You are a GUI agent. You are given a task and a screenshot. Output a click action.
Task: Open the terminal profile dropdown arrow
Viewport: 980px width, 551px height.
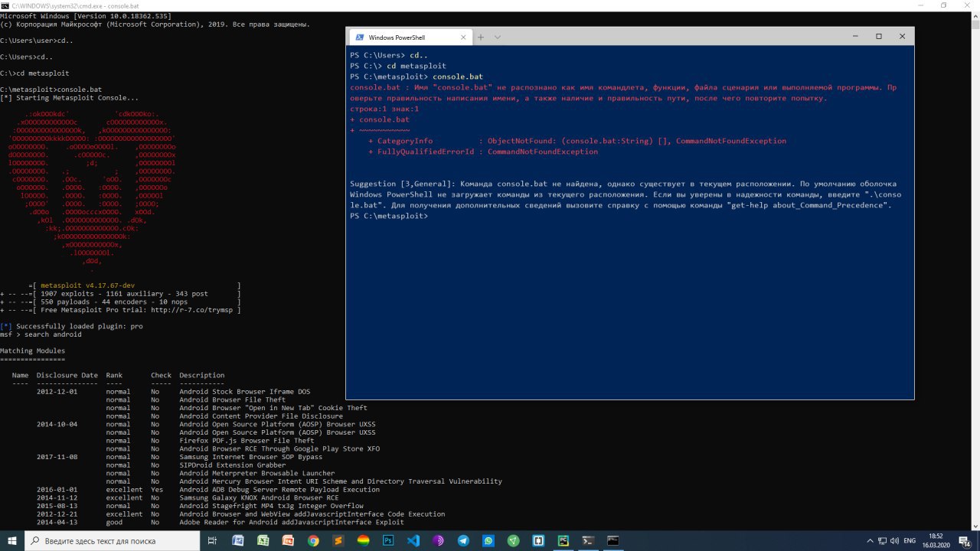pos(497,37)
